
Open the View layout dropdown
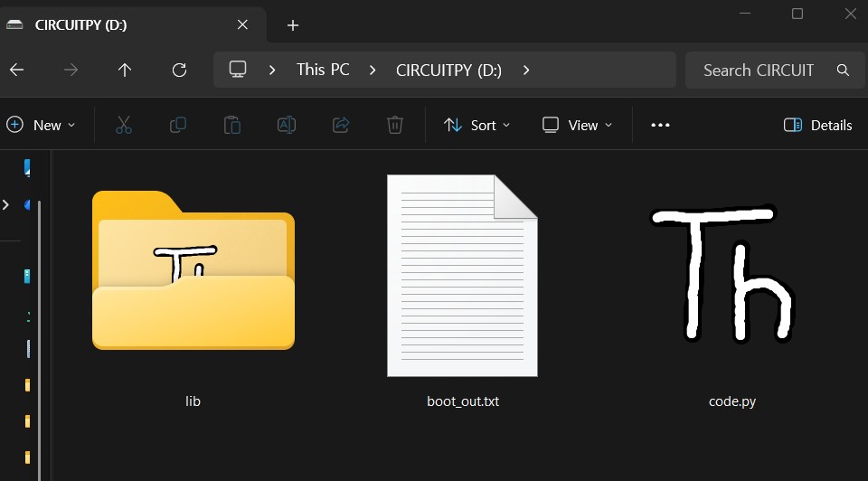(578, 125)
